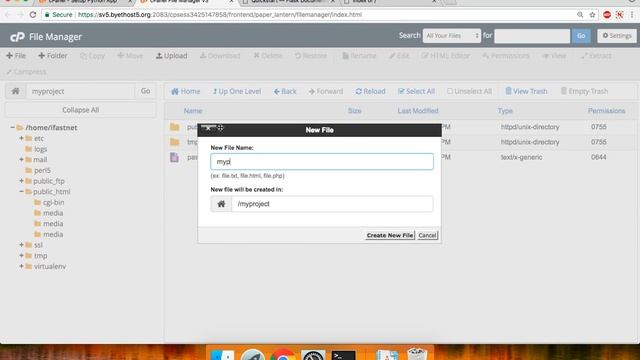640x360 pixels.
Task: Click the + Folder toolbar button
Action: click(x=52, y=56)
